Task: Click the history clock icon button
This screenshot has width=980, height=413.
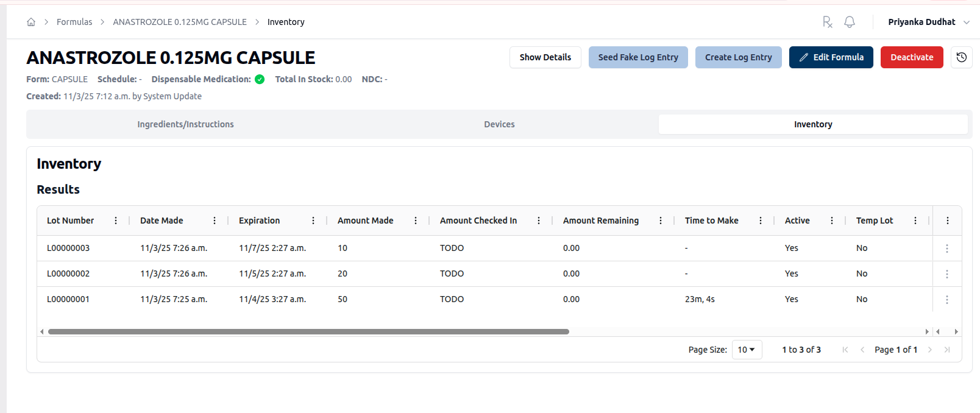Action: pos(961,57)
